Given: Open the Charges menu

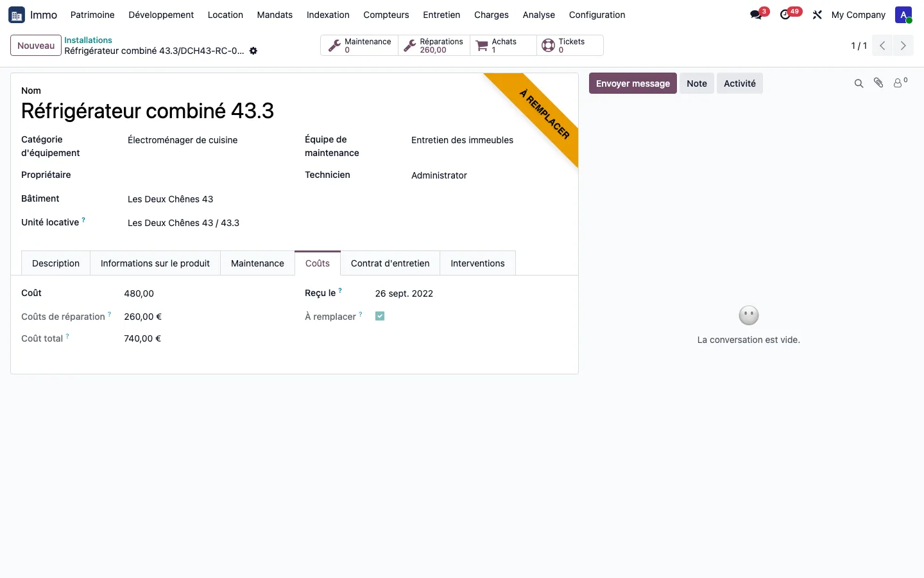Looking at the screenshot, I should [492, 15].
